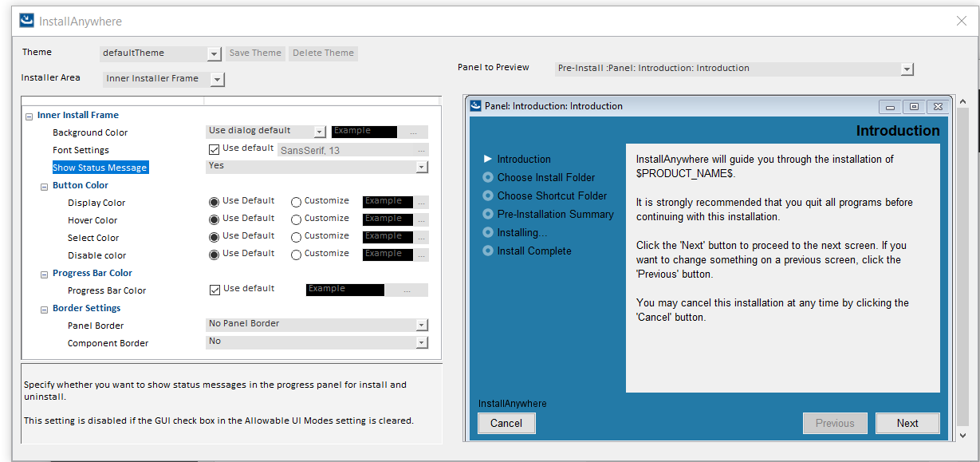
Task: Open the Font Settings browse ellipsis button
Action: [x=421, y=150]
